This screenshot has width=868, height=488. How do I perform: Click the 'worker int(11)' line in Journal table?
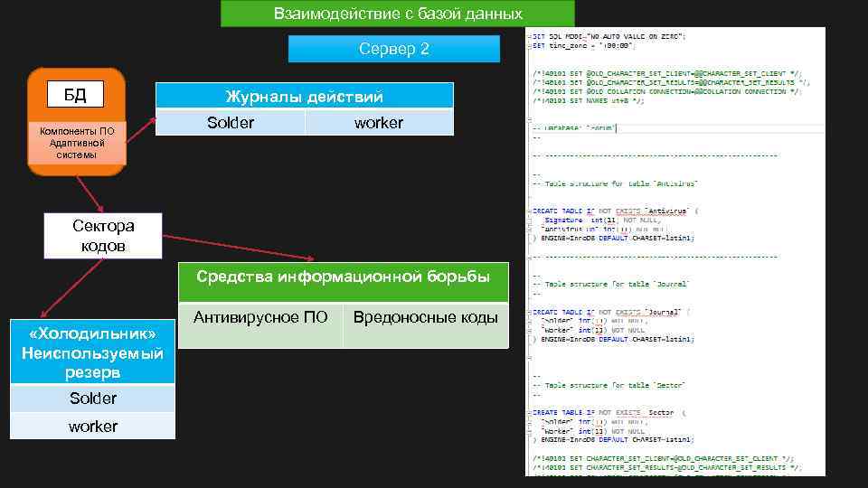[x=593, y=330]
